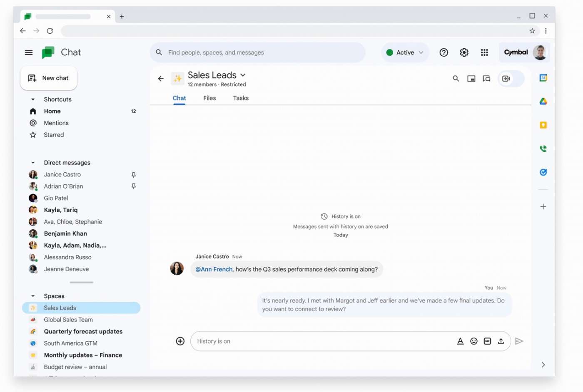The image size is (583, 392).
Task: Open the Help icon
Action: [x=444, y=52]
